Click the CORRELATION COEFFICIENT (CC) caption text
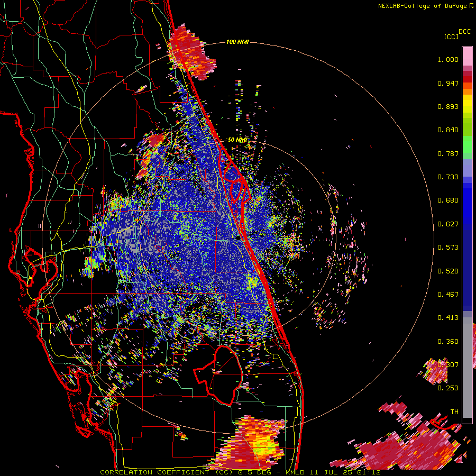This screenshot has width=476, height=476. coord(167,472)
